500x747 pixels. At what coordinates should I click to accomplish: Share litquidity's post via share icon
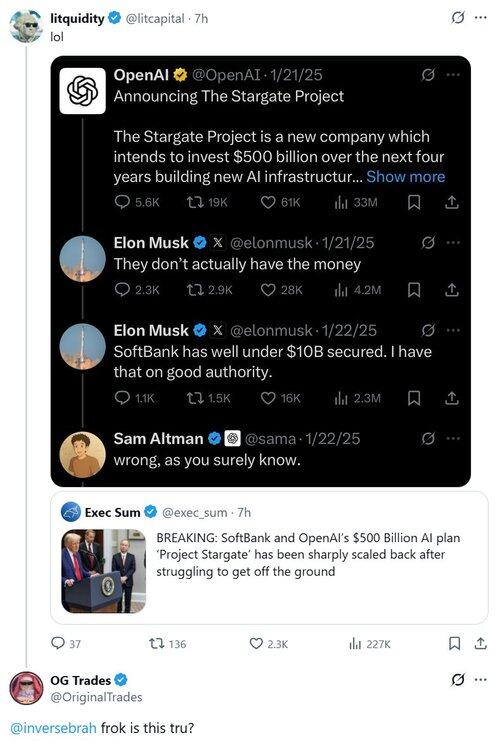point(480,644)
